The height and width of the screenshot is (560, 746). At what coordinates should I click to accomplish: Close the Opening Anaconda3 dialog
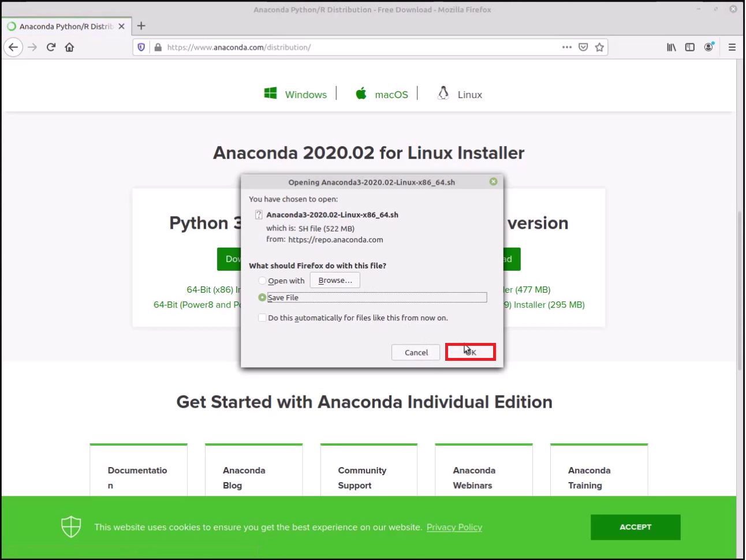[493, 181]
